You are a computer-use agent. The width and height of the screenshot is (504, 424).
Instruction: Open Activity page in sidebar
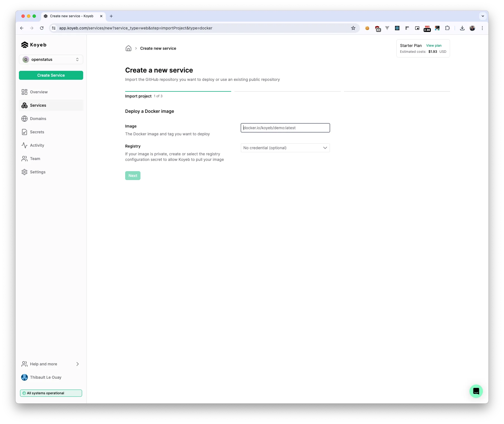pyautogui.click(x=37, y=145)
